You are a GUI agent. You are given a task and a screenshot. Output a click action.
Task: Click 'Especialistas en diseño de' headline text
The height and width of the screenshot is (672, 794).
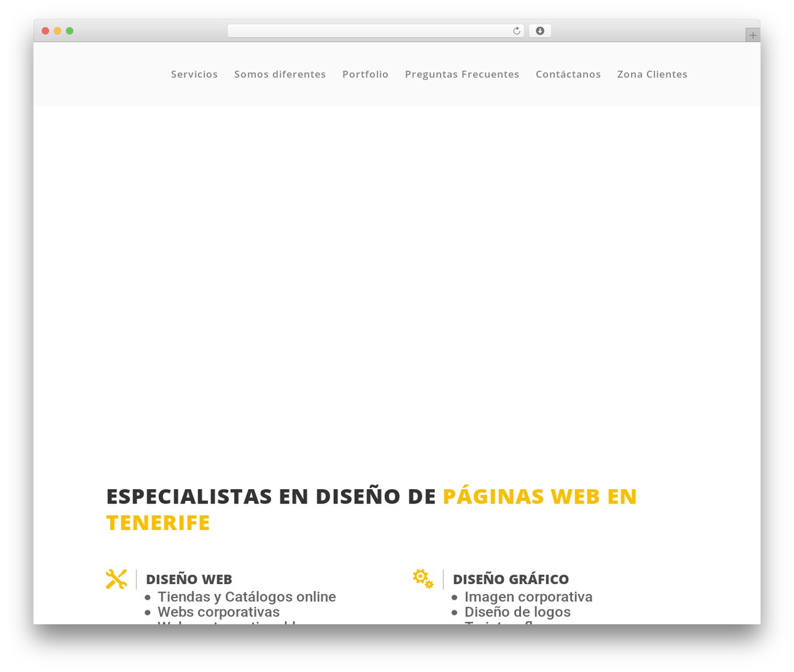pyautogui.click(x=271, y=496)
